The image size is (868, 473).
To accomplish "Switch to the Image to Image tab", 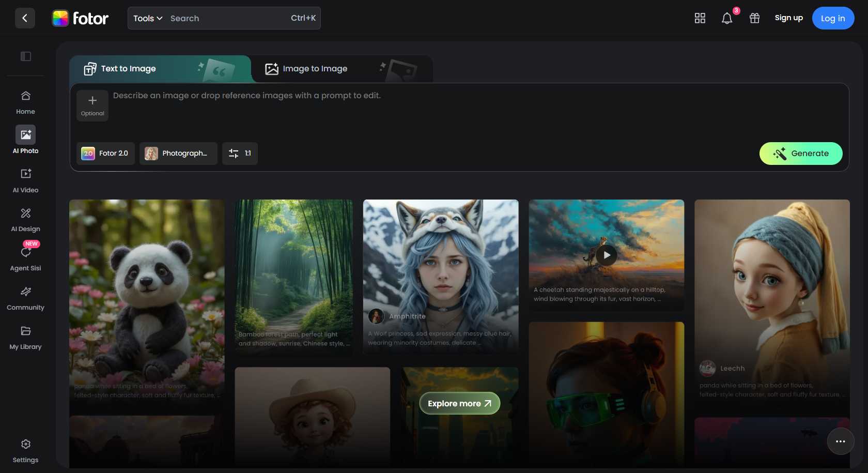I will point(315,68).
